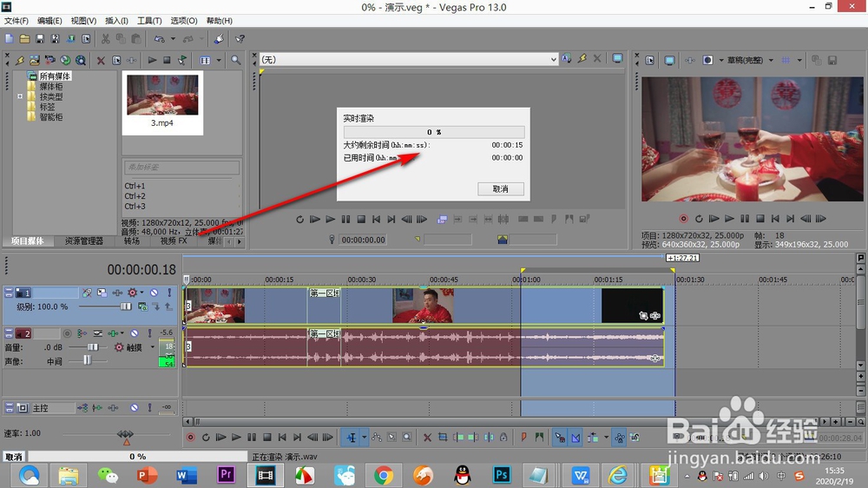Open the edit tool dropdown arrow below timeline

[x=365, y=438]
